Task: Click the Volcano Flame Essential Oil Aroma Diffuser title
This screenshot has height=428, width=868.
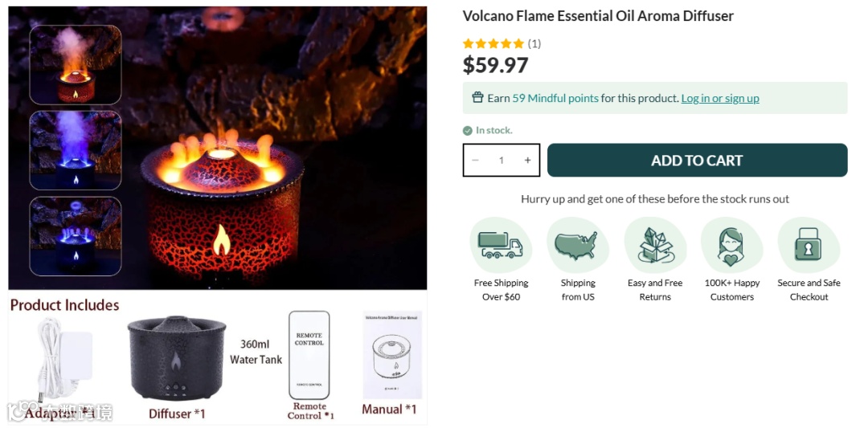Action: click(x=598, y=16)
